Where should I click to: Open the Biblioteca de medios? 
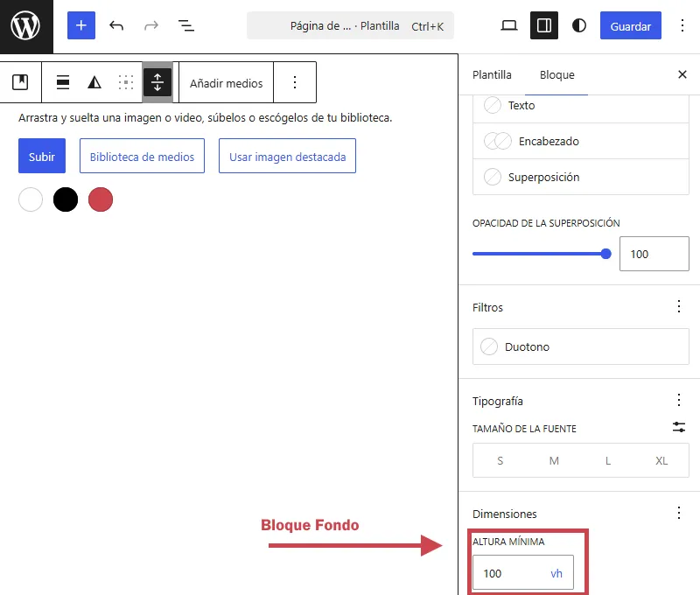[x=142, y=157]
